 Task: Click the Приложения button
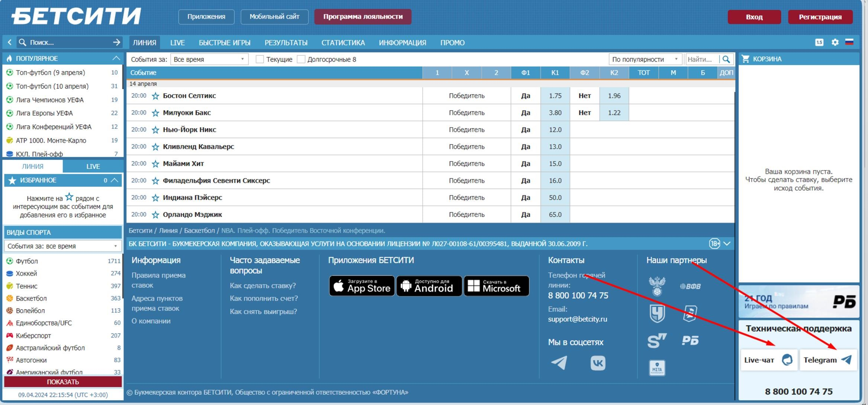pyautogui.click(x=206, y=17)
